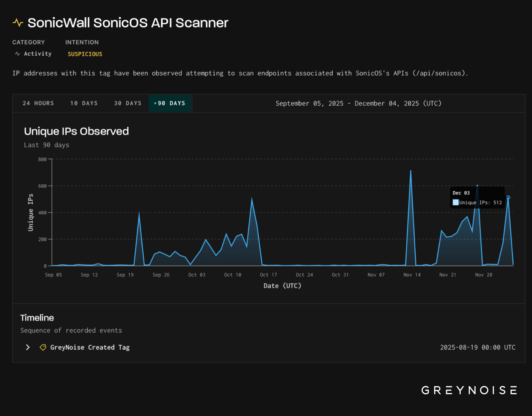
Task: Click the Date (UTC) axis title
Action: [282, 286]
